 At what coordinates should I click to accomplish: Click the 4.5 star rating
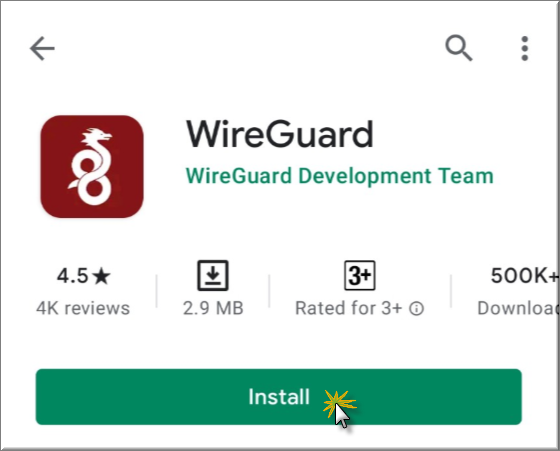(84, 276)
